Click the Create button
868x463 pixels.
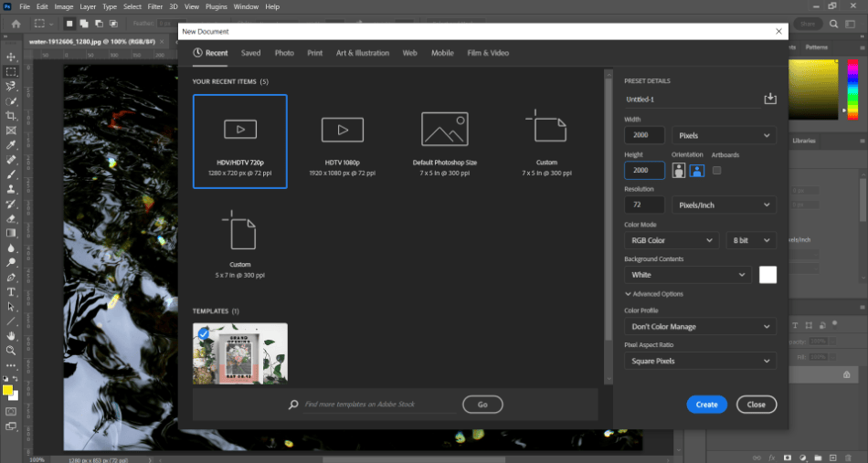[706, 405]
